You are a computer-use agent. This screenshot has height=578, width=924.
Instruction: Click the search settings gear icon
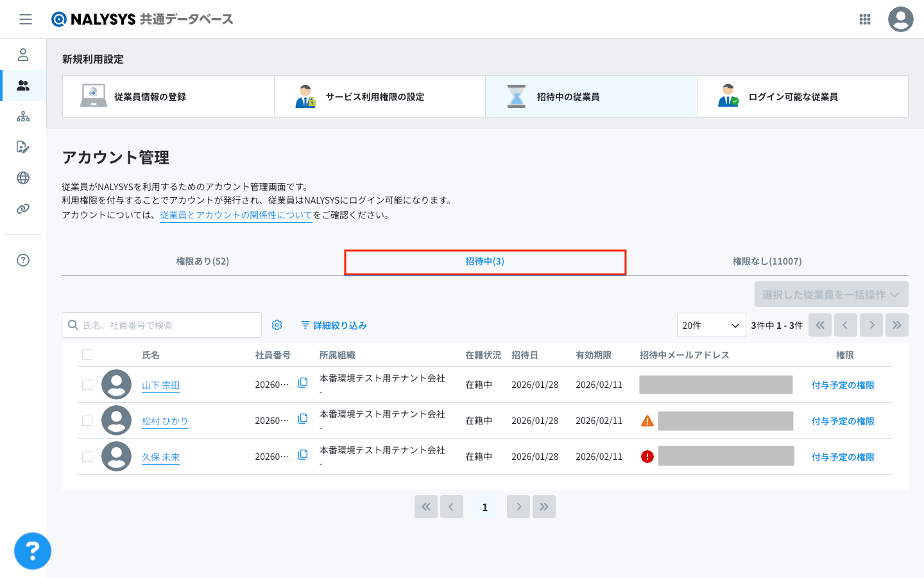tap(277, 325)
